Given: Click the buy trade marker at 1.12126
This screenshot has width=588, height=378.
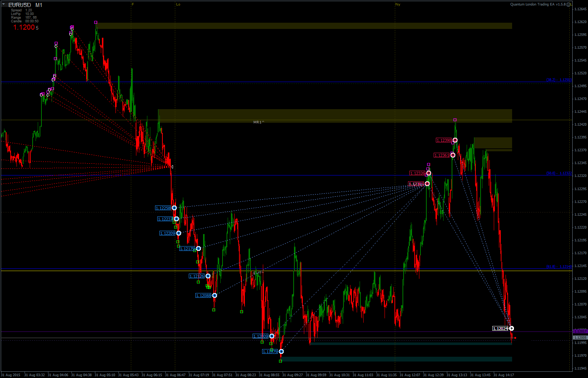Looking at the screenshot, I should [x=208, y=276].
